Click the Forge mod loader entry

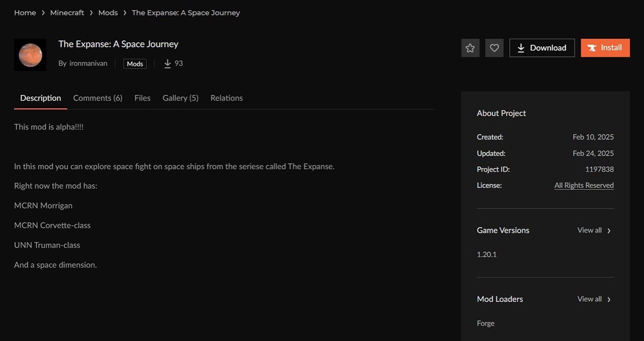(x=485, y=323)
